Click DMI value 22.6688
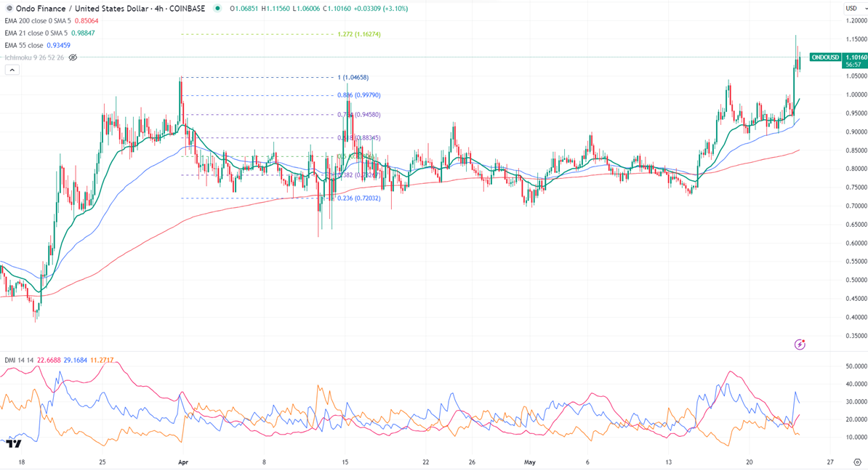This screenshot has height=471, width=868. 49,361
